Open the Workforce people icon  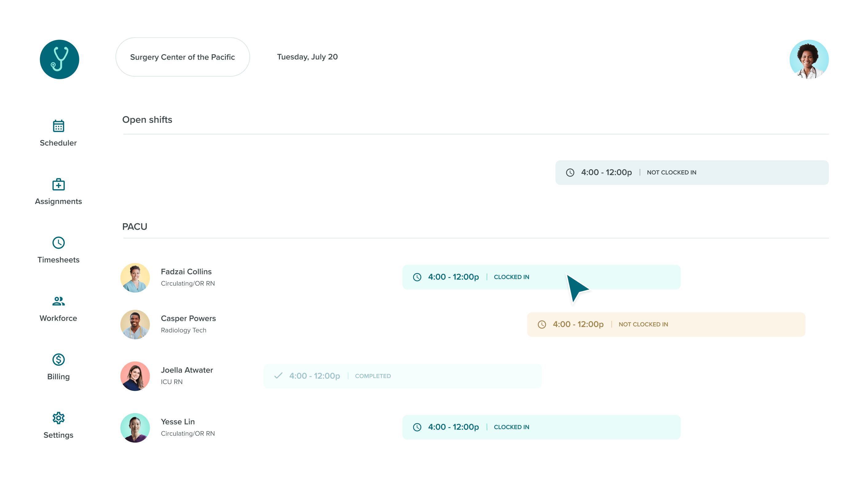coord(58,301)
